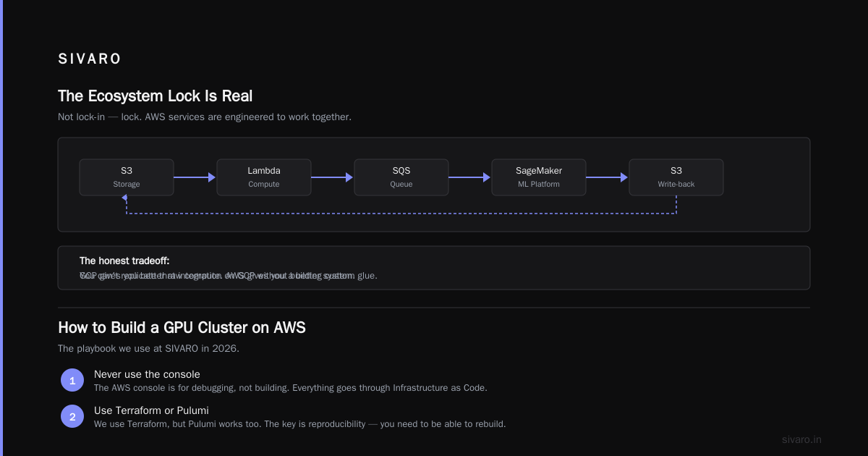This screenshot has height=456, width=868.
Task: Select heading 'How to Build a GPU Cluster on AWS'
Action: [182, 328]
